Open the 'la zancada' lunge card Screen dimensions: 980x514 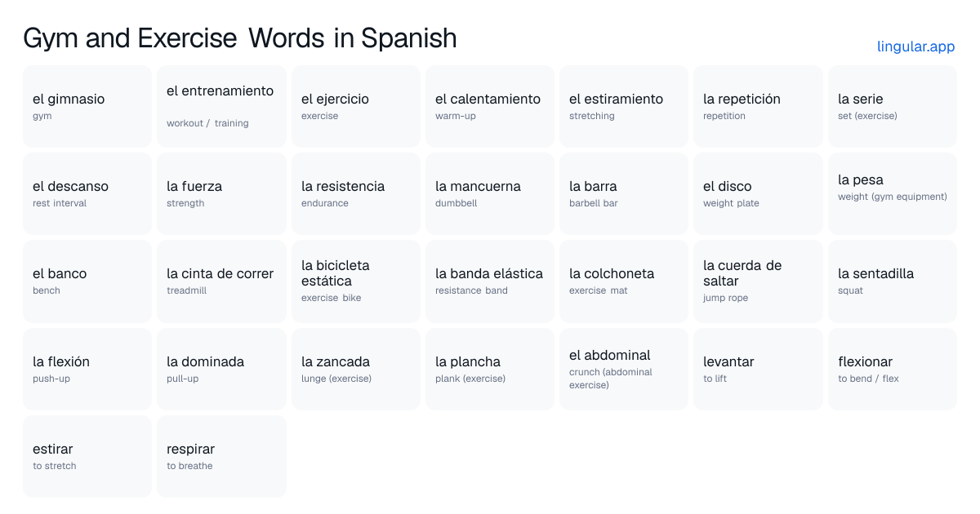click(x=356, y=369)
